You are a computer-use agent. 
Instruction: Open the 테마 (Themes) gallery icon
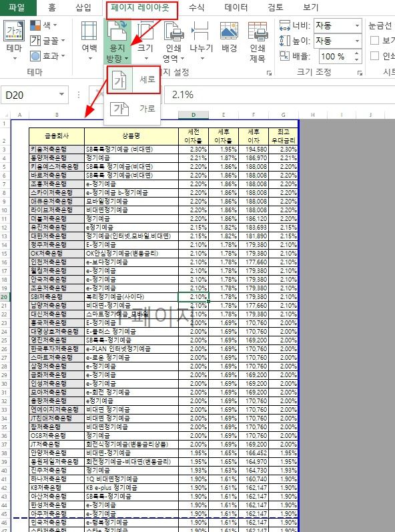coord(14,31)
